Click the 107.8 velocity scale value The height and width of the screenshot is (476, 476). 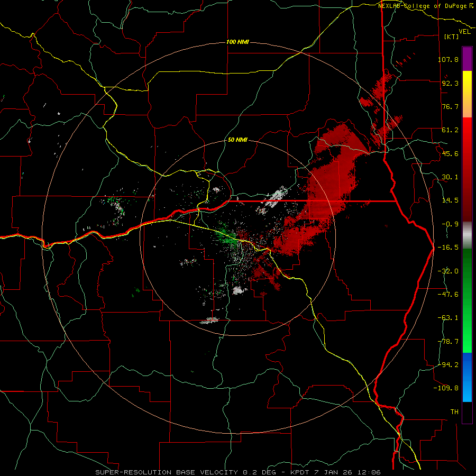click(448, 59)
